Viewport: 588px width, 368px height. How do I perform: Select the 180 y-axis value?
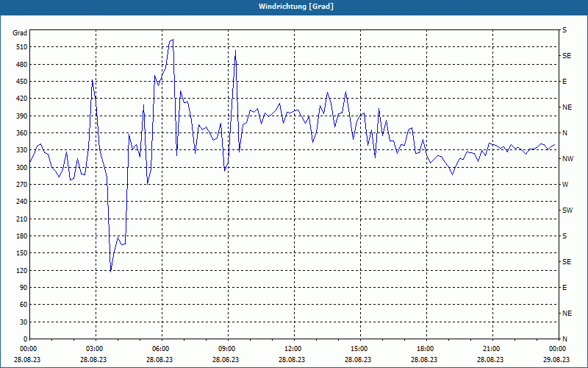point(22,236)
